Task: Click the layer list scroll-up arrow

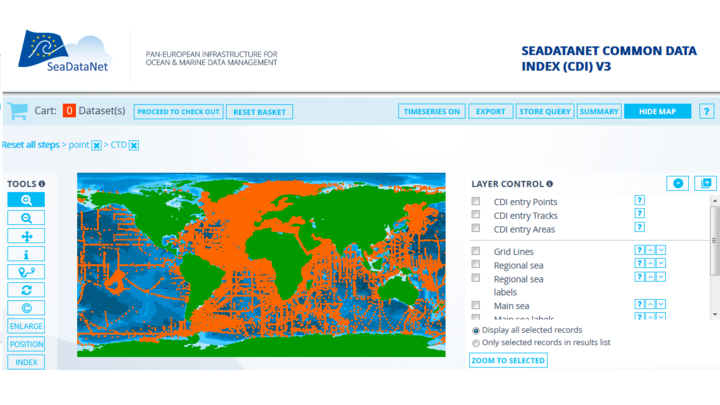Action: click(x=714, y=201)
